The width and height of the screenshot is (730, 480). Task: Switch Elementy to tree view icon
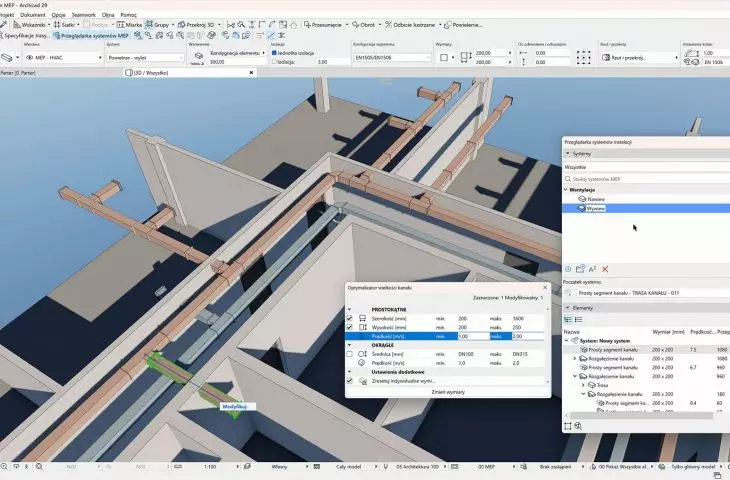pyautogui.click(x=568, y=320)
